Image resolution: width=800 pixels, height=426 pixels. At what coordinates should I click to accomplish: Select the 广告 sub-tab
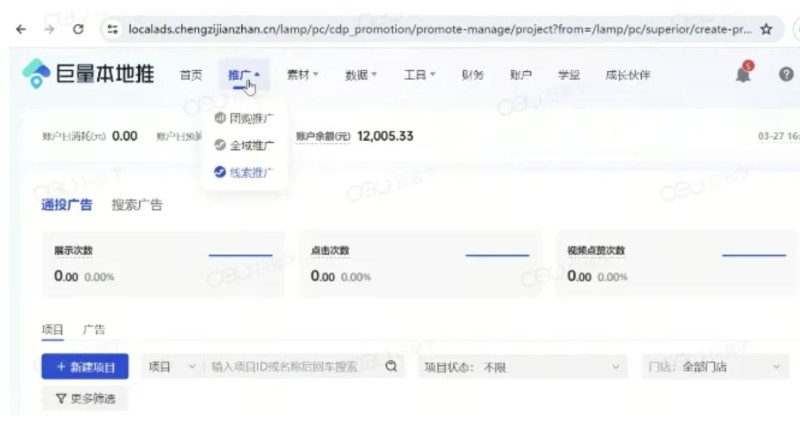click(94, 330)
